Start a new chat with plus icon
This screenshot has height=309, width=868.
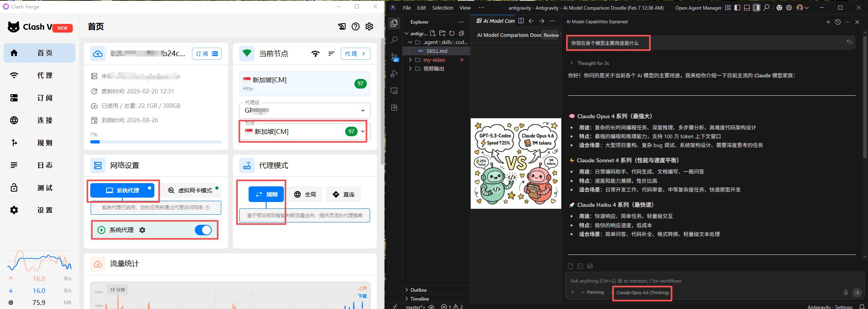(x=828, y=22)
